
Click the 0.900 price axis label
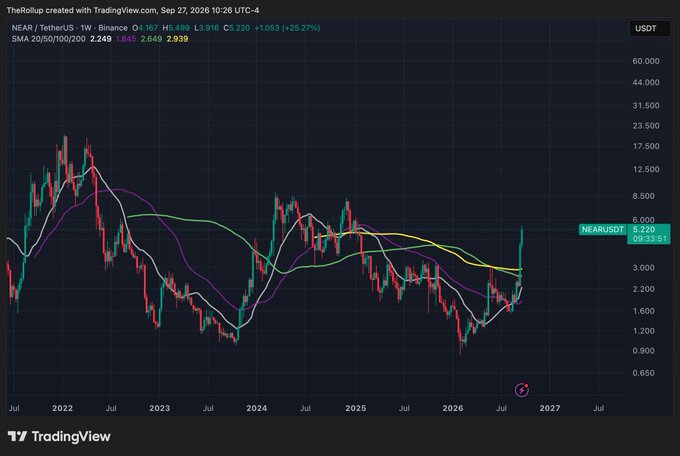coord(644,351)
